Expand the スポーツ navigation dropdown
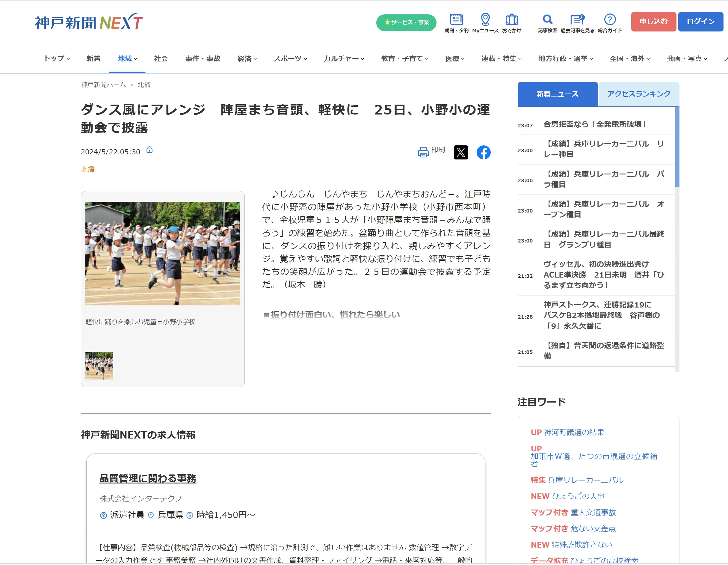This screenshot has width=728, height=565. (x=290, y=59)
